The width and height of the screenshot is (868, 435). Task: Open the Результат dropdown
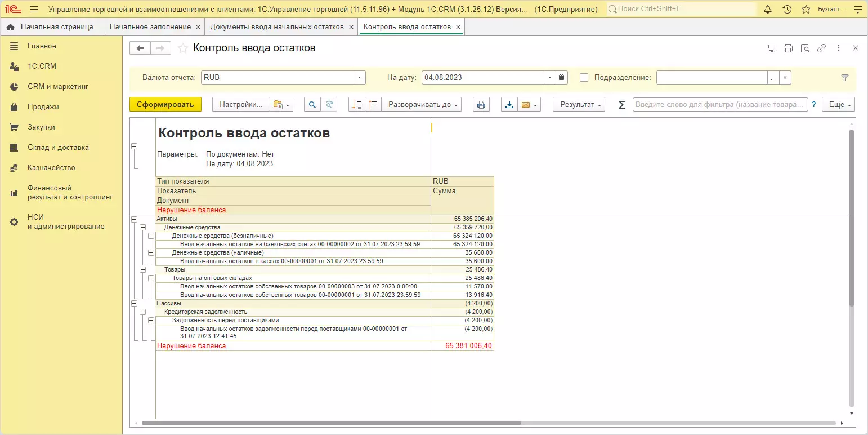(x=579, y=105)
